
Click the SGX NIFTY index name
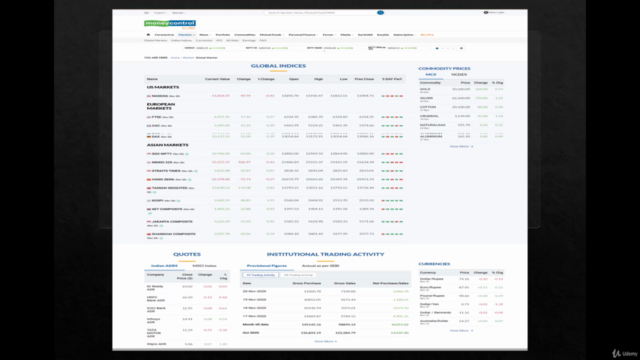(x=162, y=154)
